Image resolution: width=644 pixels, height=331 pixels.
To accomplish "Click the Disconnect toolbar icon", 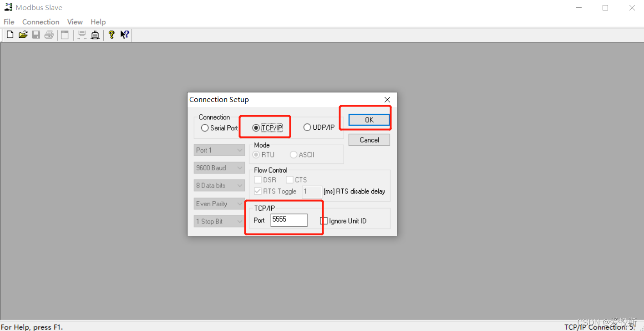I will (x=95, y=35).
